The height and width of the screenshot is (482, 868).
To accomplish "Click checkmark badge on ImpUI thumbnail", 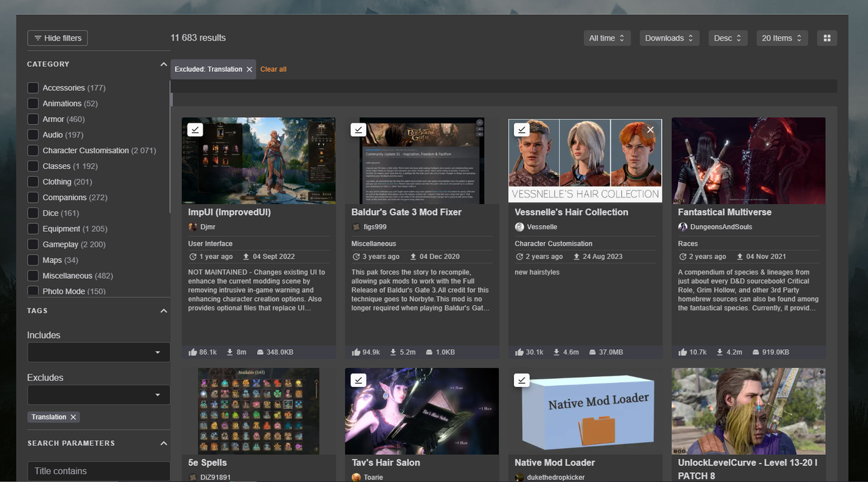I will [195, 129].
